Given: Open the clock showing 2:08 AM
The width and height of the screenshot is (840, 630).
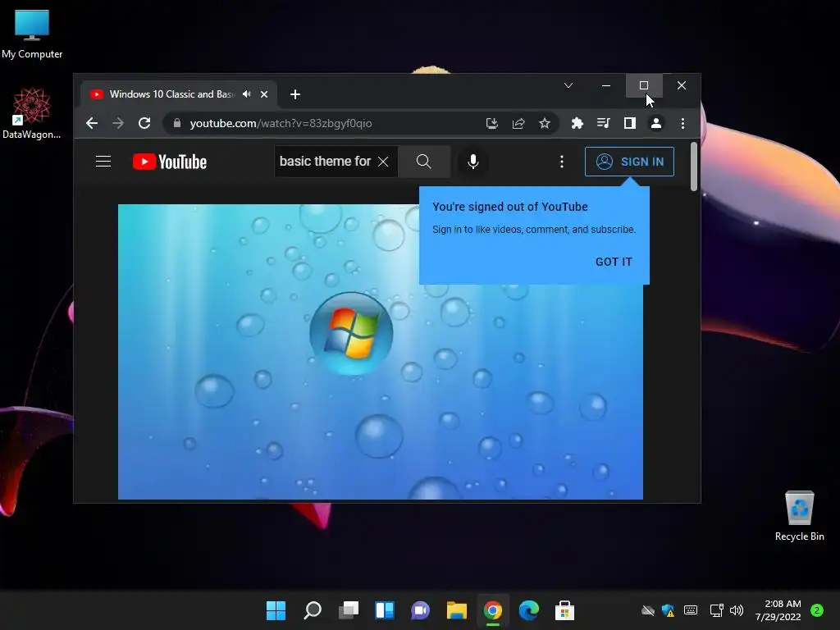Looking at the screenshot, I should (x=778, y=610).
